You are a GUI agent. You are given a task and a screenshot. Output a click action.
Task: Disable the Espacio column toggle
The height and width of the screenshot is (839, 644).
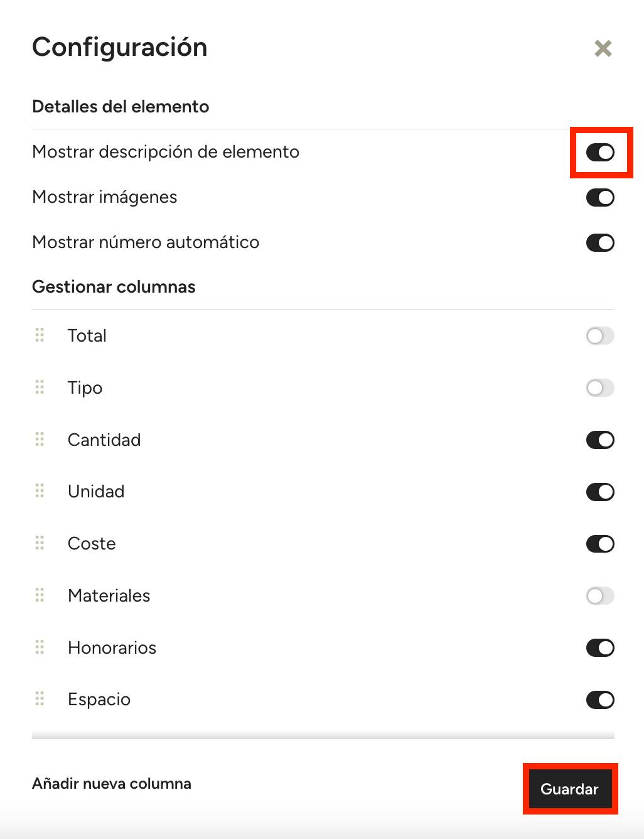click(x=600, y=700)
